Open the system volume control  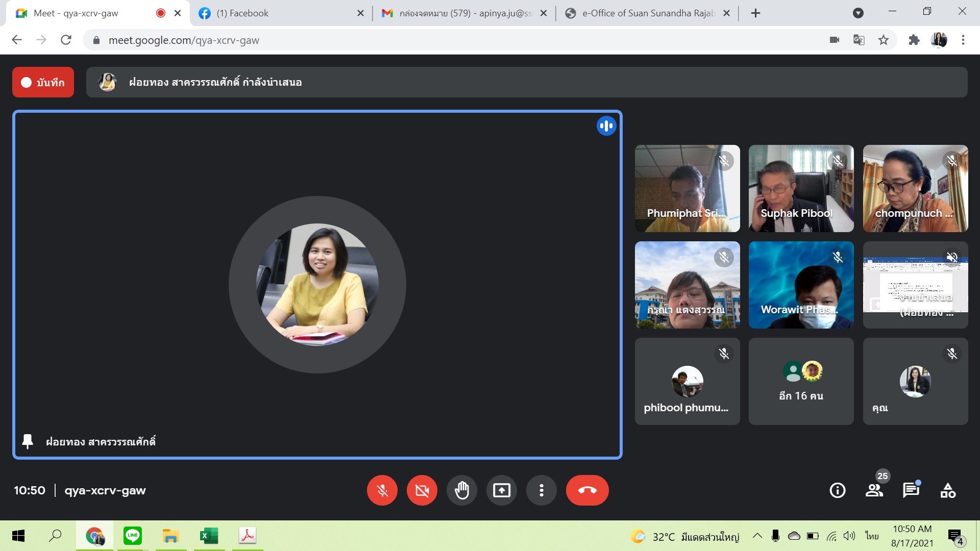849,536
